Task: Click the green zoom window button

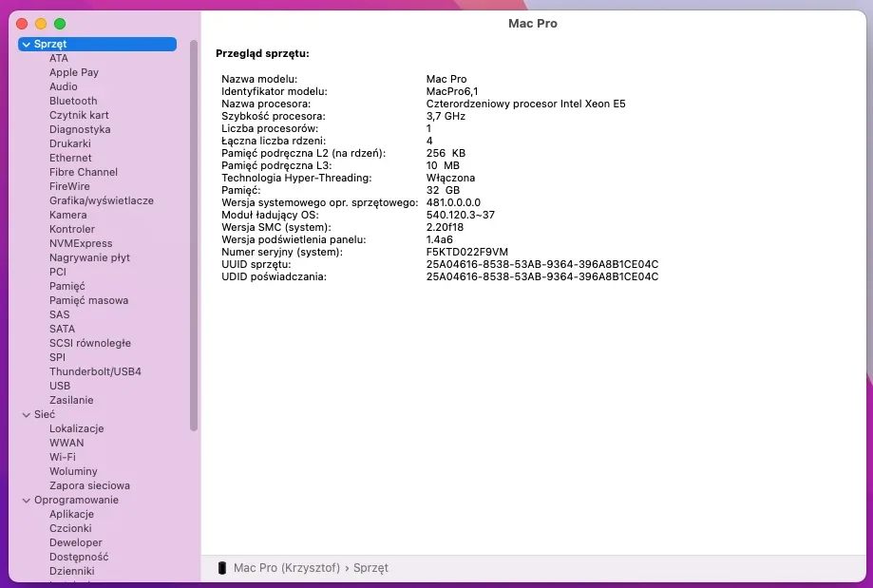Action: pyautogui.click(x=60, y=24)
